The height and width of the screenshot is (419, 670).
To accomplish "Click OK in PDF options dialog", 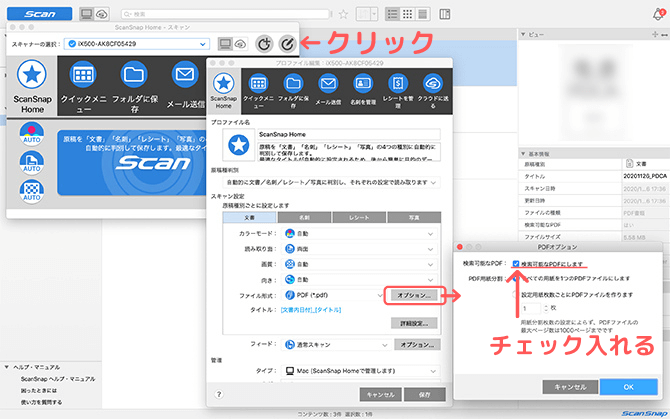I will coord(629,387).
